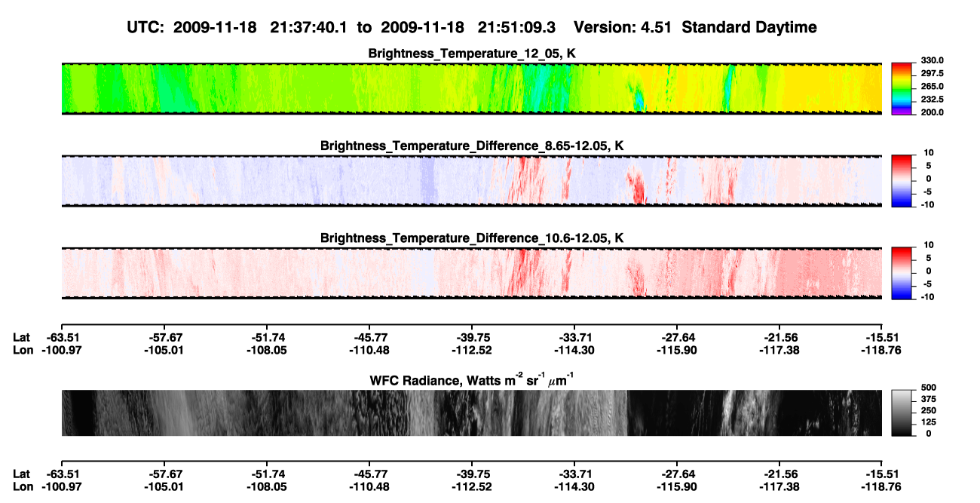Click the upper axis longitude -100.97 label
The height and width of the screenshot is (503, 980).
tap(61, 350)
